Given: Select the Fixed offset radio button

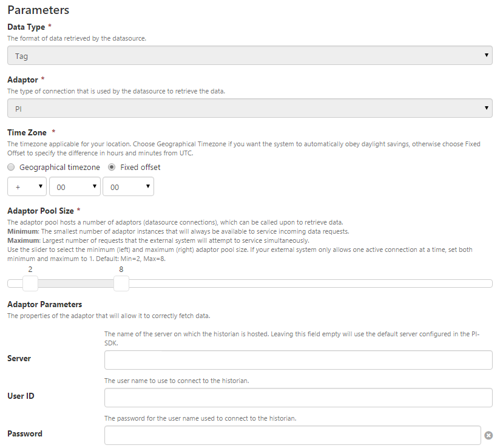Looking at the screenshot, I should tap(112, 168).
